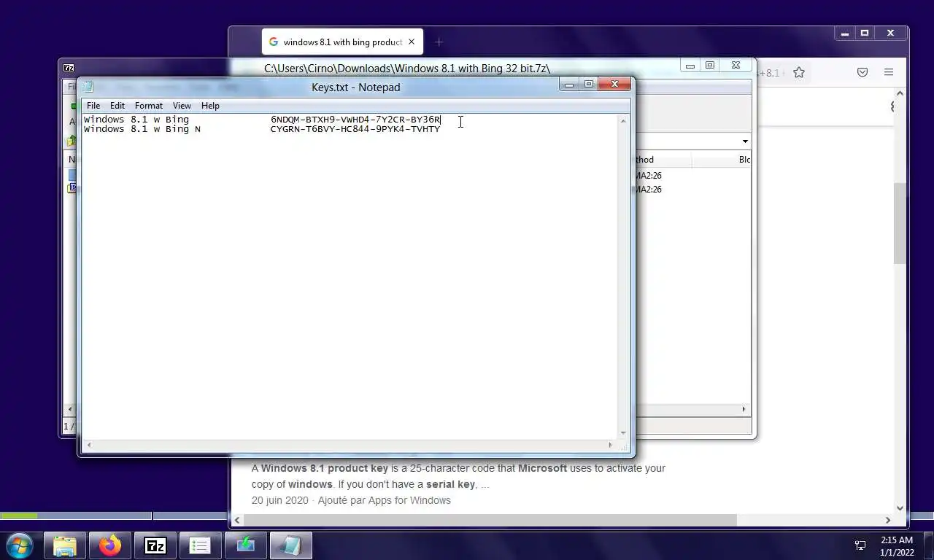Switch to Firefox from the taskbar
934x560 pixels.
point(110,545)
